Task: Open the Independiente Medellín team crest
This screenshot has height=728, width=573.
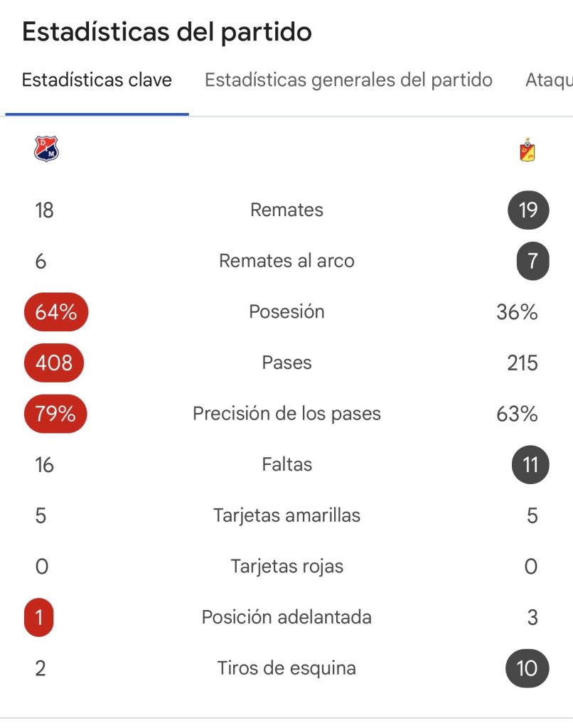Action: pos(46,149)
